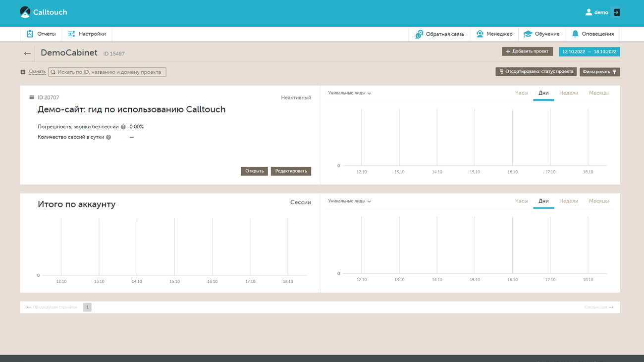Open the Отчеты menu
The height and width of the screenshot is (362, 644).
point(41,34)
